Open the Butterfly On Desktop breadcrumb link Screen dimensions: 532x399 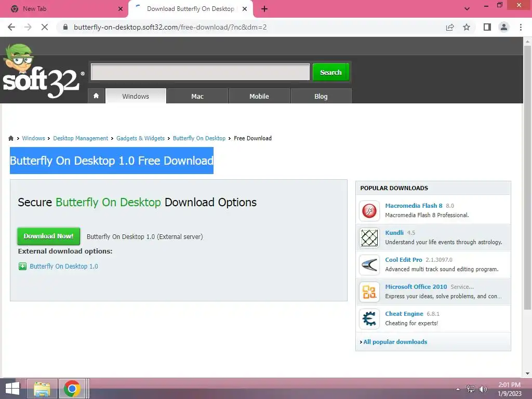point(199,138)
